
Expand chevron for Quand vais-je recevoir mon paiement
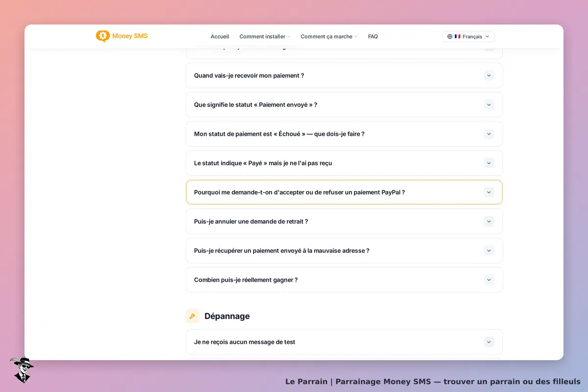coord(489,75)
